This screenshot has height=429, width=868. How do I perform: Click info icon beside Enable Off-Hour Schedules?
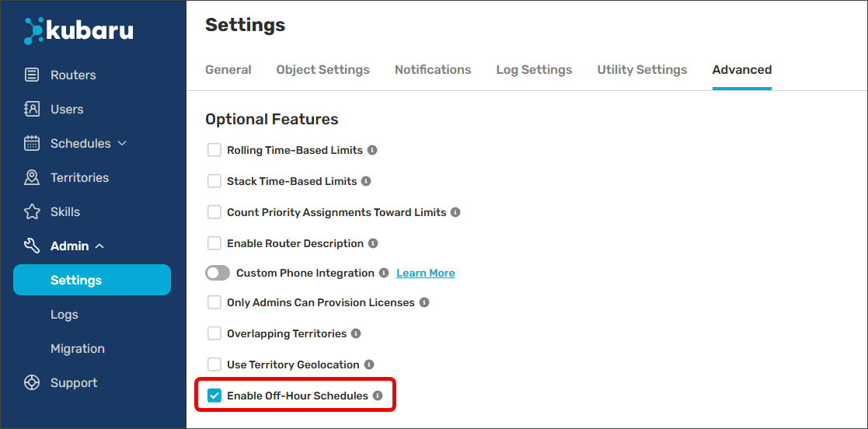(x=378, y=396)
